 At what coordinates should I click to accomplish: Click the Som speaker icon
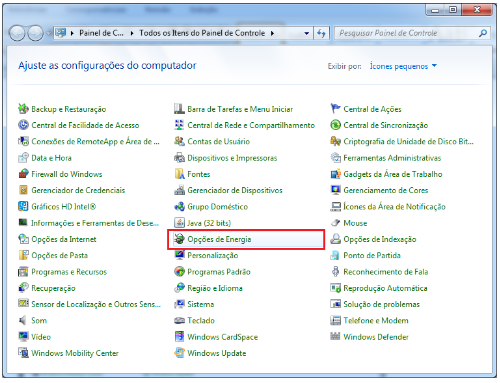pyautogui.click(x=23, y=320)
